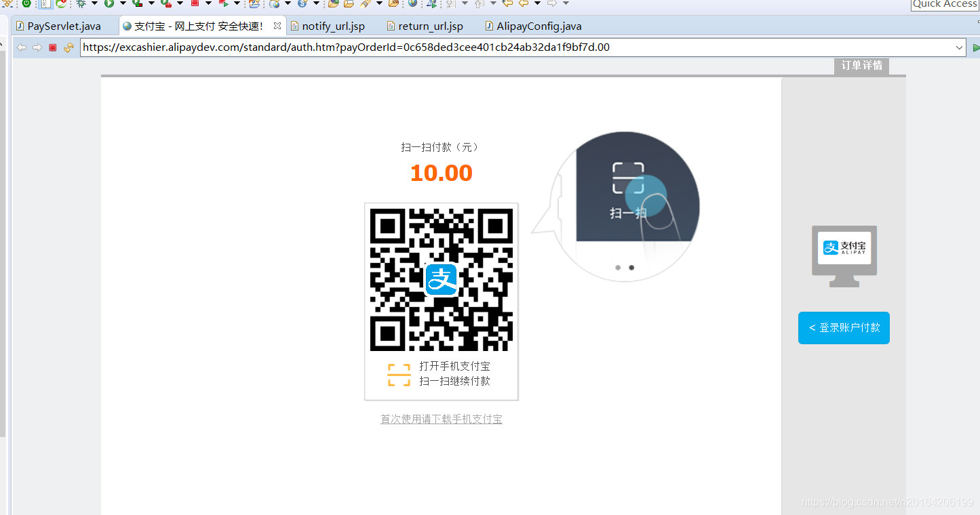Click the Alipay logo in the QR code center
This screenshot has width=980, height=515.
(x=442, y=279)
